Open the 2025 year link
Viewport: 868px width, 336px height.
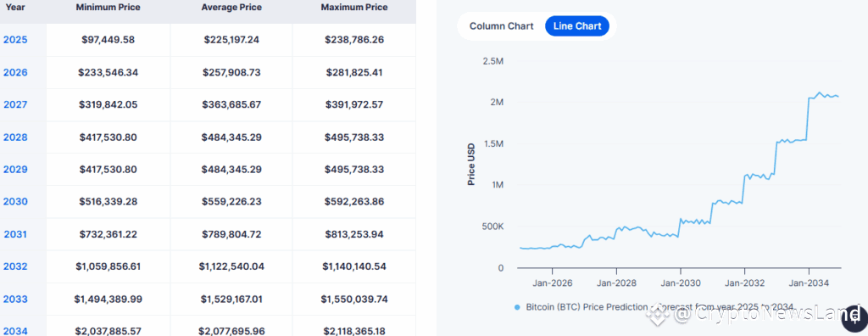[x=15, y=40]
